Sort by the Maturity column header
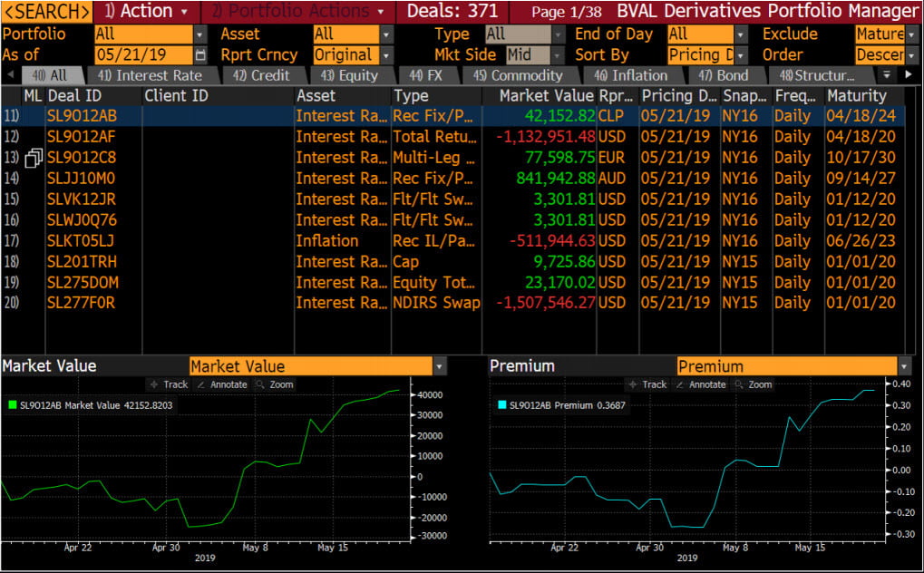Viewport: 924px width, 573px height. click(856, 95)
